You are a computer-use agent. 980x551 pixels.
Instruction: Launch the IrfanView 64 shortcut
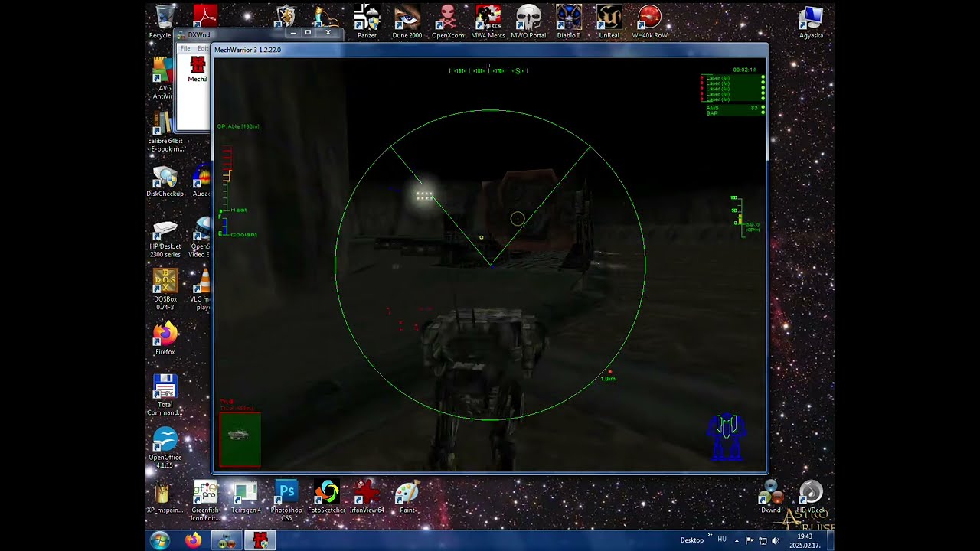pyautogui.click(x=367, y=497)
